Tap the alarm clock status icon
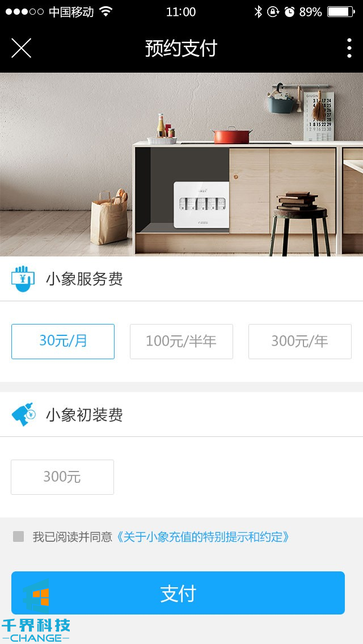 tap(289, 12)
